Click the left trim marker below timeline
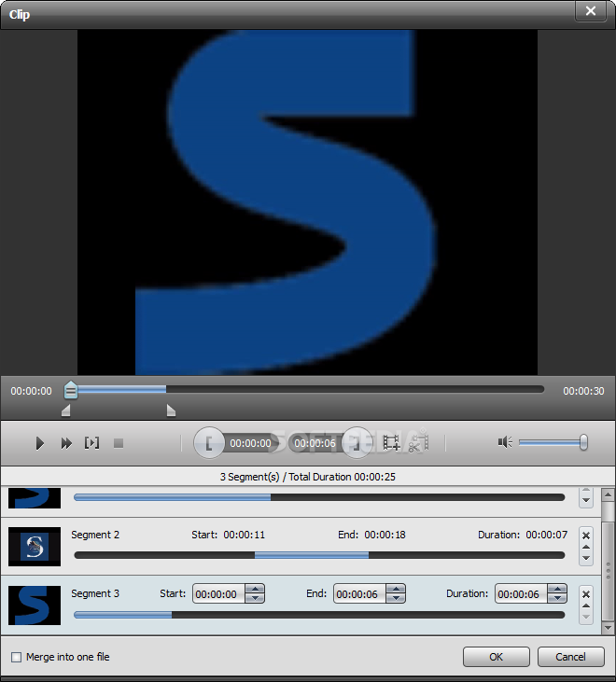 point(65,411)
